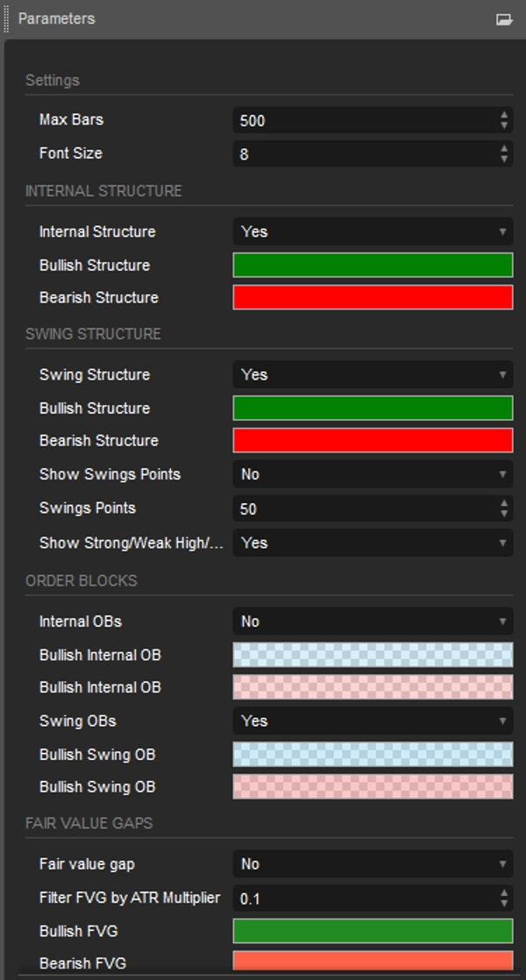Change the Bearish FVG color
Screen dimensions: 526x980
[x=372, y=963]
